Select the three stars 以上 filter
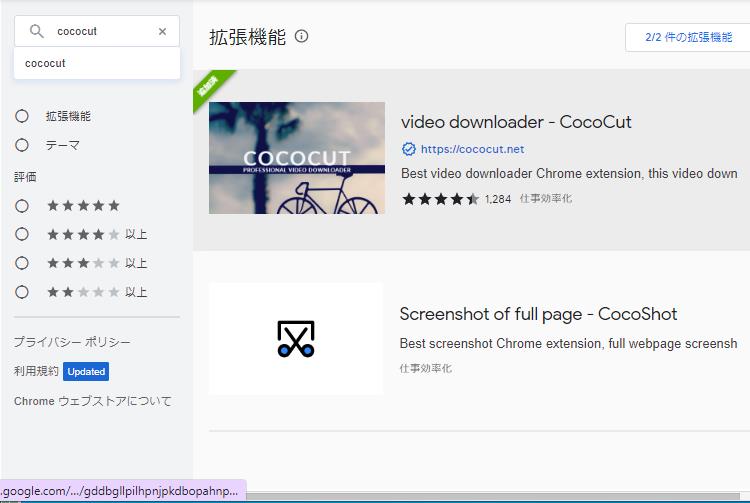This screenshot has height=503, width=750. point(22,263)
